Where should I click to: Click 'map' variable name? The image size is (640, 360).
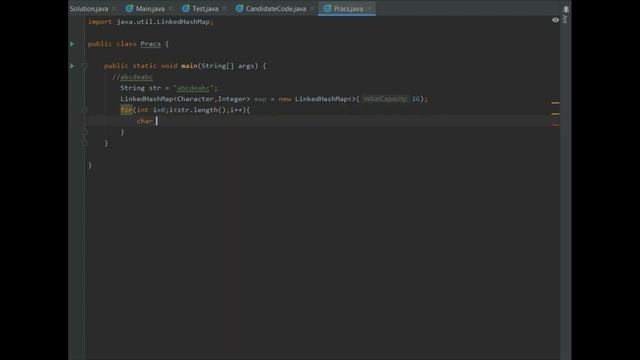[260, 99]
